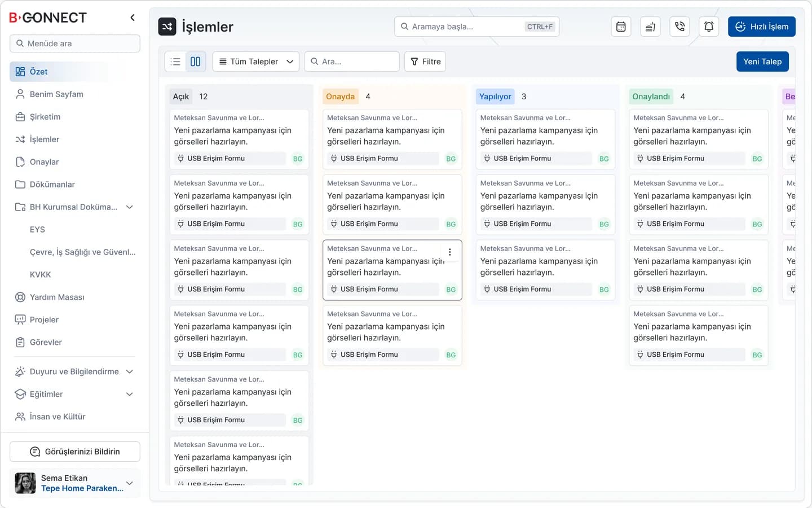This screenshot has height=508, width=812.
Task: Open the phone call icon button
Action: [679, 27]
